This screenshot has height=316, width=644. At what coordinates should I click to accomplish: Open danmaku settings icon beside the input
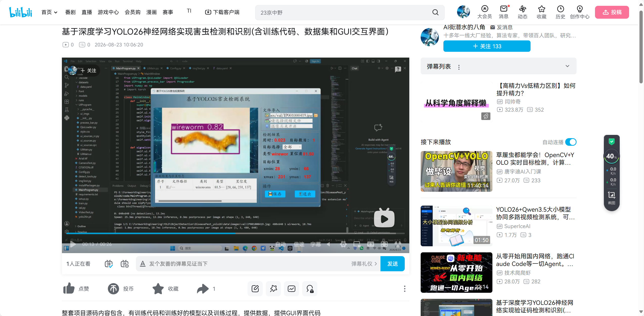[125, 264]
